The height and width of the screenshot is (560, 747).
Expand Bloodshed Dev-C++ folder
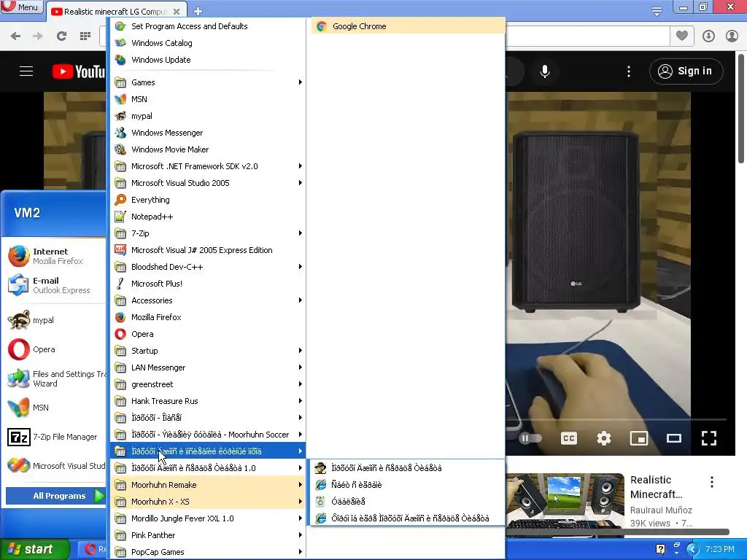click(x=208, y=267)
